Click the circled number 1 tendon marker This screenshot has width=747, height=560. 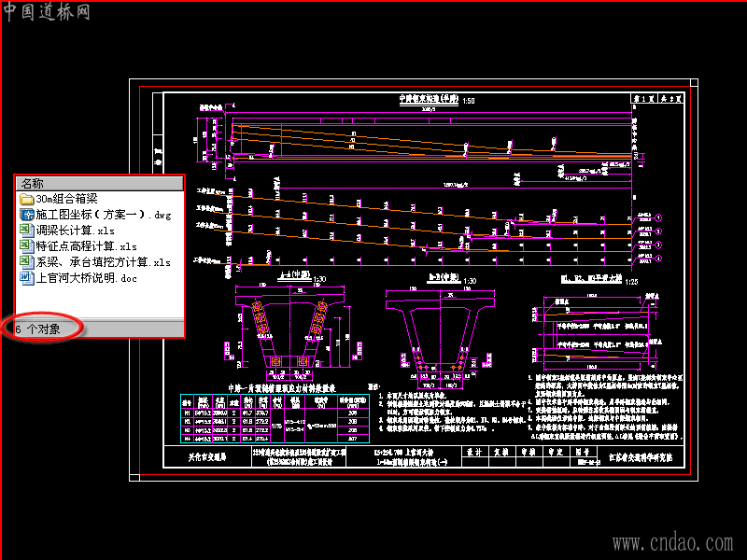pyautogui.click(x=658, y=217)
